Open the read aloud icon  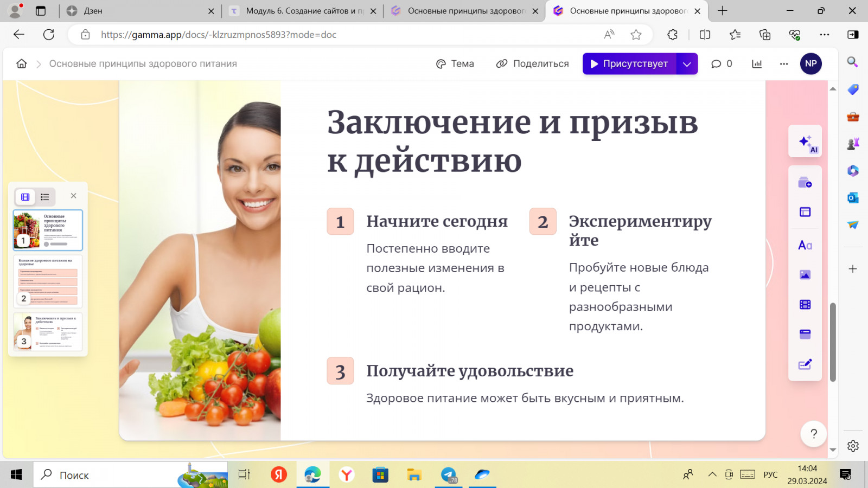tap(609, 35)
